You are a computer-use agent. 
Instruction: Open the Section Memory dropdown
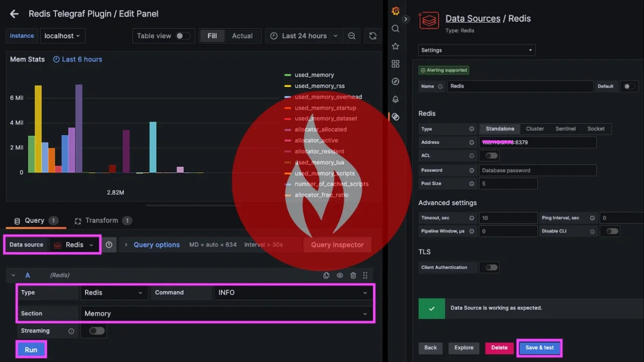tap(226, 314)
